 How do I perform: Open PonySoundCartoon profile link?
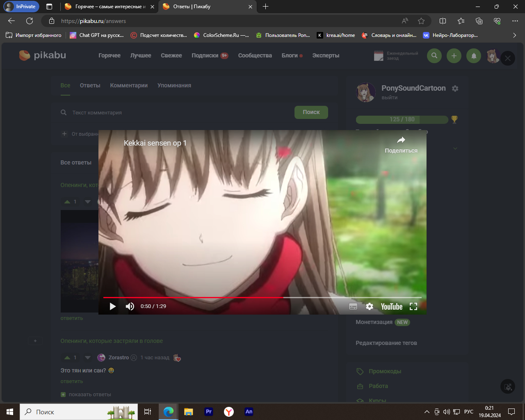(413, 88)
